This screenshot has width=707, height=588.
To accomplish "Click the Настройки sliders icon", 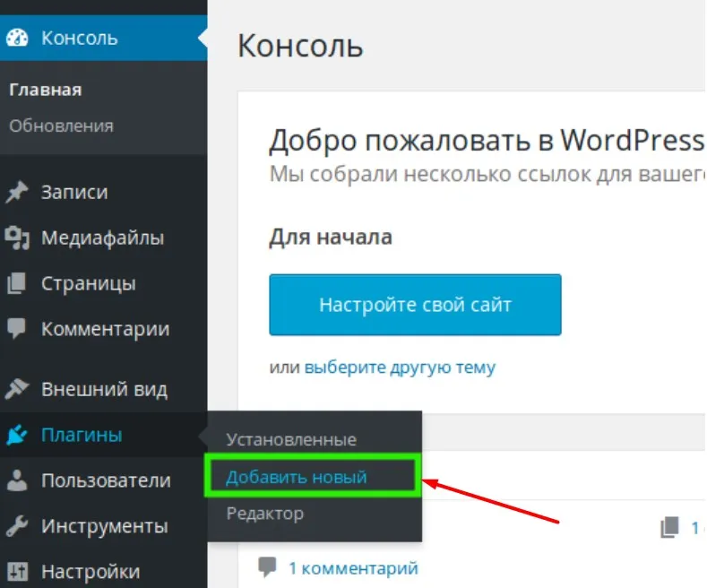I will [x=17, y=571].
